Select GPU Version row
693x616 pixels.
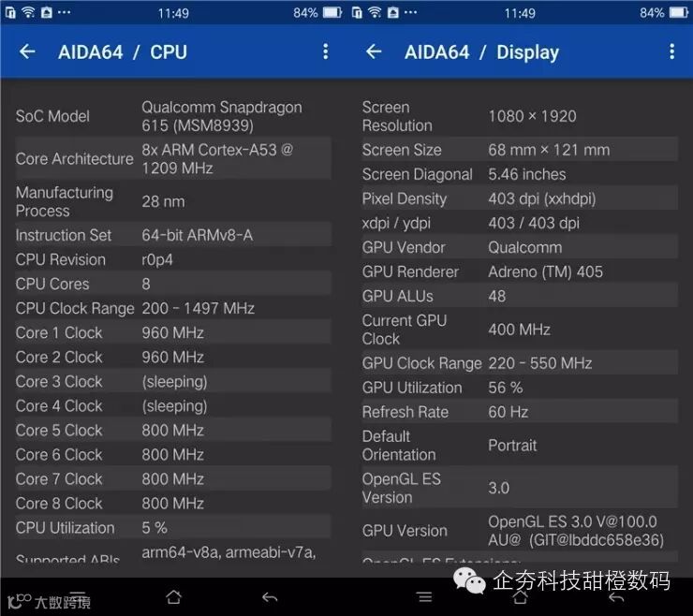point(520,530)
